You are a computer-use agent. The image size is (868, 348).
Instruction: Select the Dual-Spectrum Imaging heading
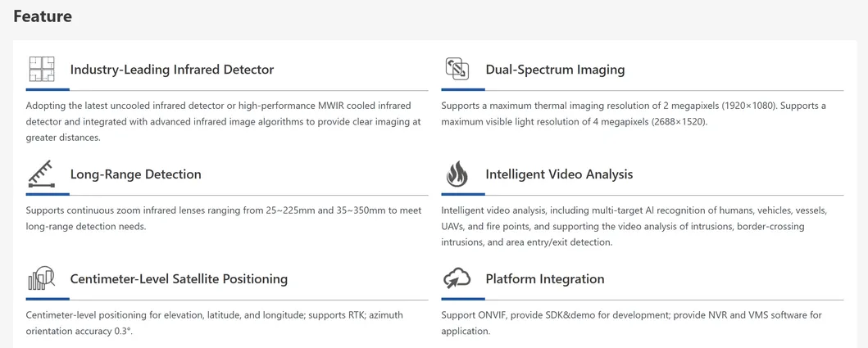point(555,70)
